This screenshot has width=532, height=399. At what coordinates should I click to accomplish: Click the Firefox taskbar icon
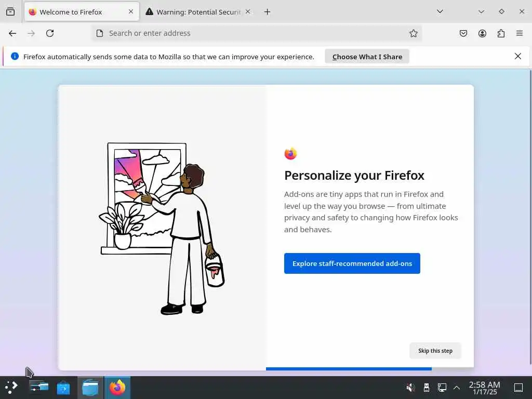coord(117,388)
